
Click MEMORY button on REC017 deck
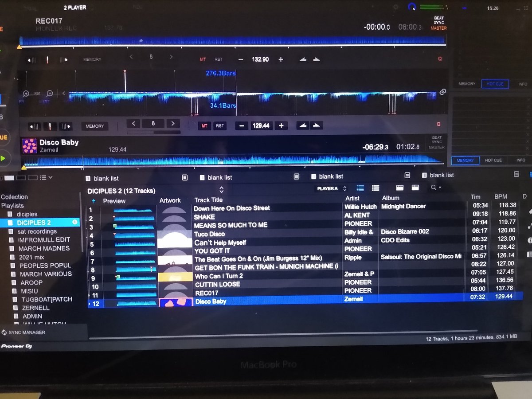tap(92, 59)
